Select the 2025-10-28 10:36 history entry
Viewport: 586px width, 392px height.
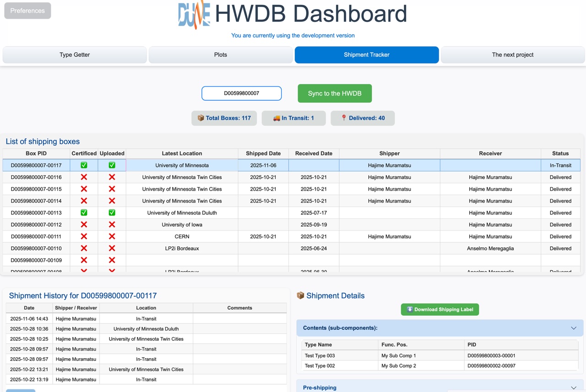pyautogui.click(x=29, y=329)
